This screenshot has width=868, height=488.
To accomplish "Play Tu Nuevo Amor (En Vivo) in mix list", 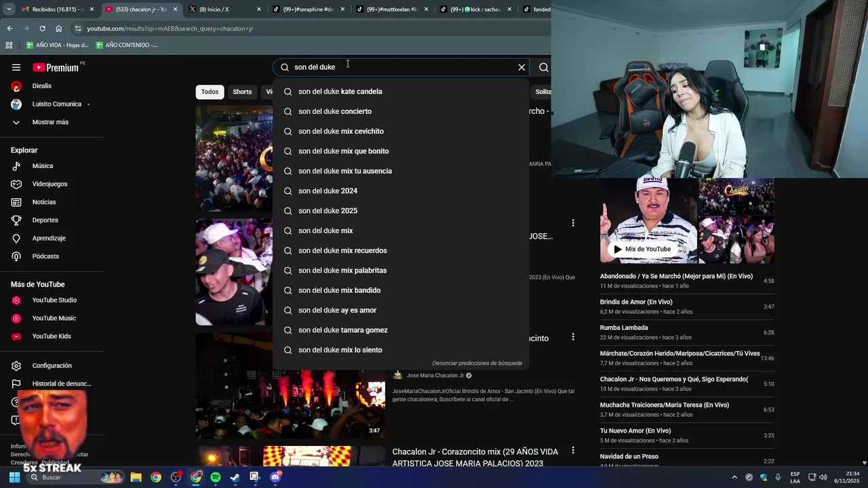I will click(x=687, y=435).
